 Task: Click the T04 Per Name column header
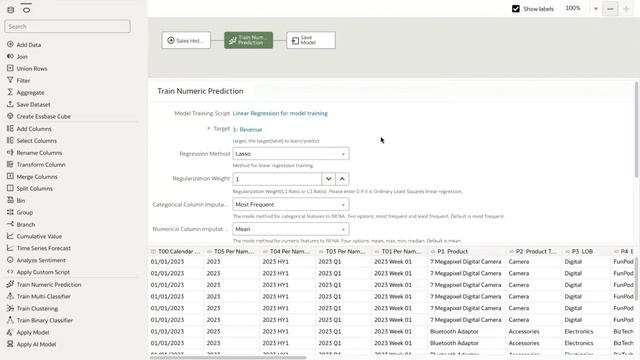point(287,251)
